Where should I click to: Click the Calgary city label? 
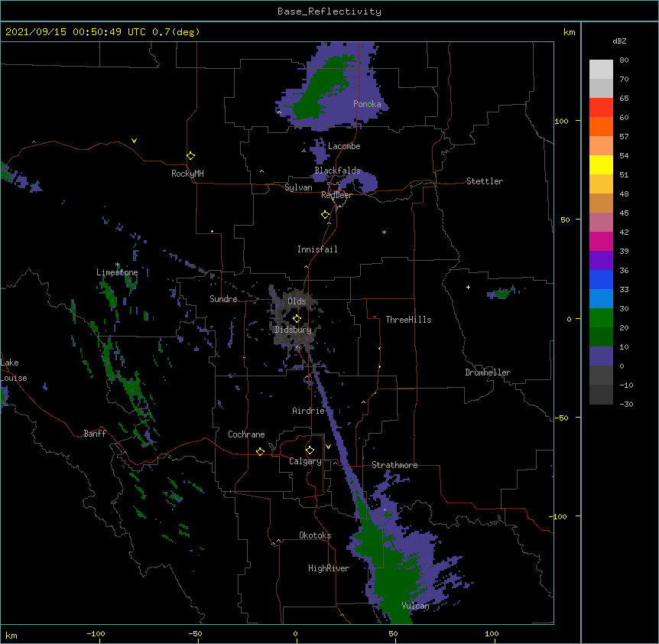pos(305,461)
